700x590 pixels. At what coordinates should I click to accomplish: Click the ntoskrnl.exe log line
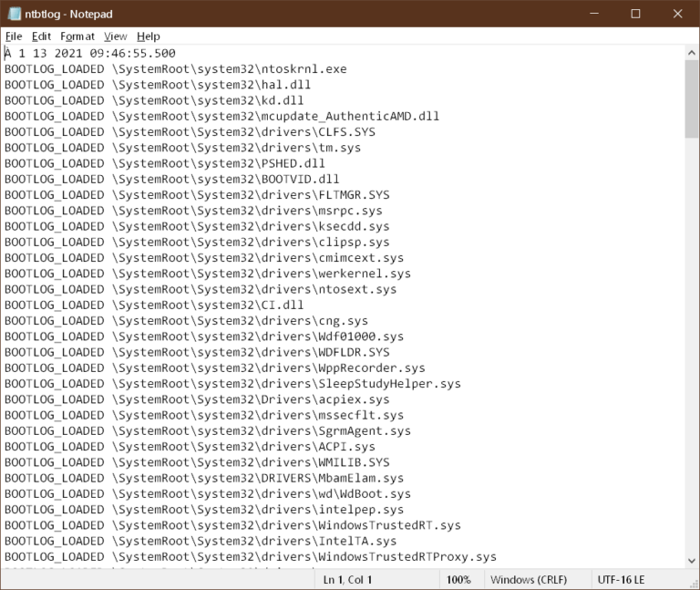175,69
